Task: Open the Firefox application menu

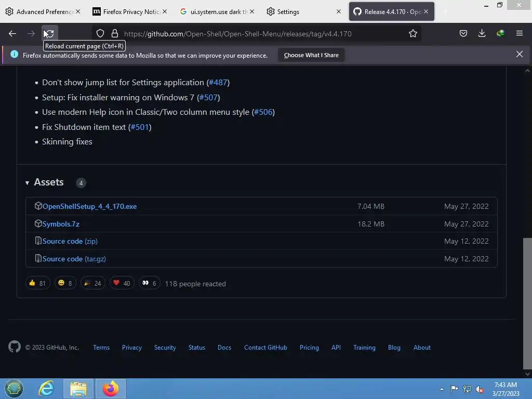Action: click(x=520, y=33)
